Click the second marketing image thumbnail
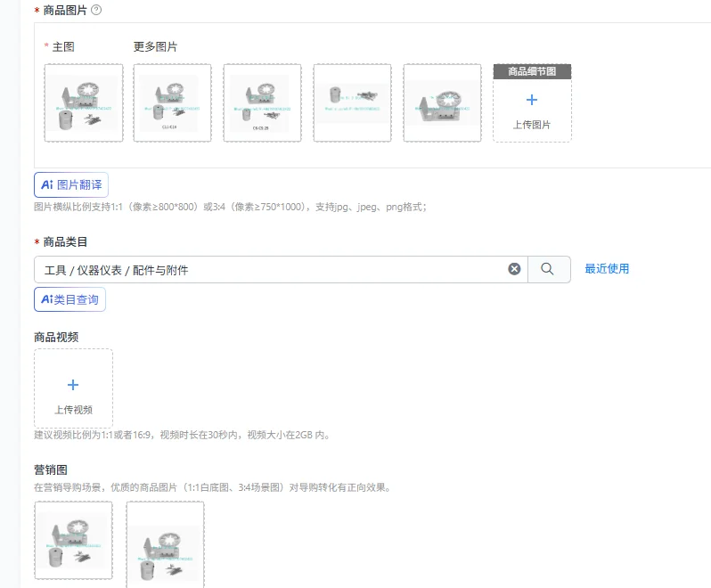Image resolution: width=711 pixels, height=588 pixels. pos(166,544)
